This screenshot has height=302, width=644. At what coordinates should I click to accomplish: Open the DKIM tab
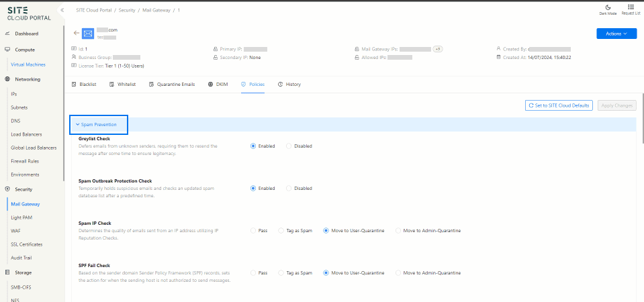[x=219, y=85]
